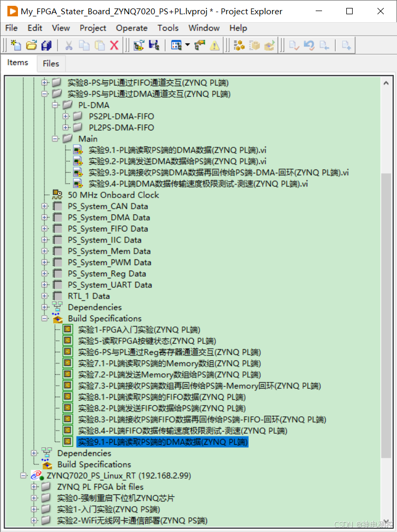Select 实验9.3 DMA-回环 VI
Screen dimensions: 397x532
(x=219, y=172)
